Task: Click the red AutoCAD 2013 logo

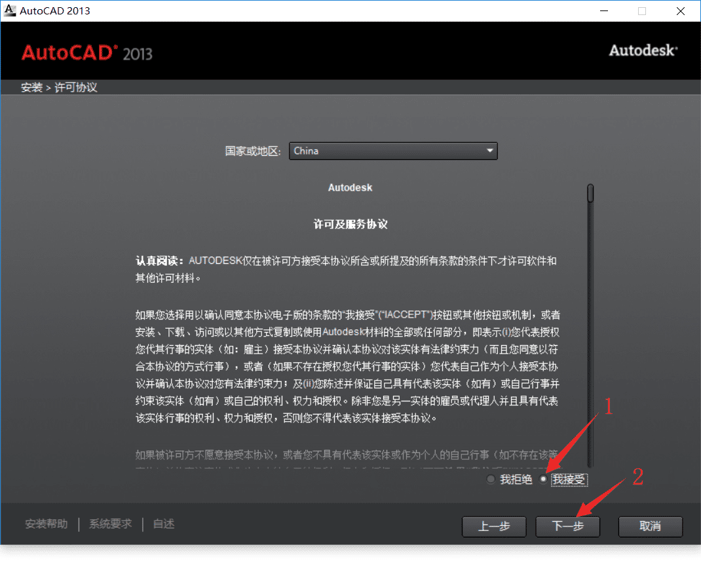Action: point(86,52)
